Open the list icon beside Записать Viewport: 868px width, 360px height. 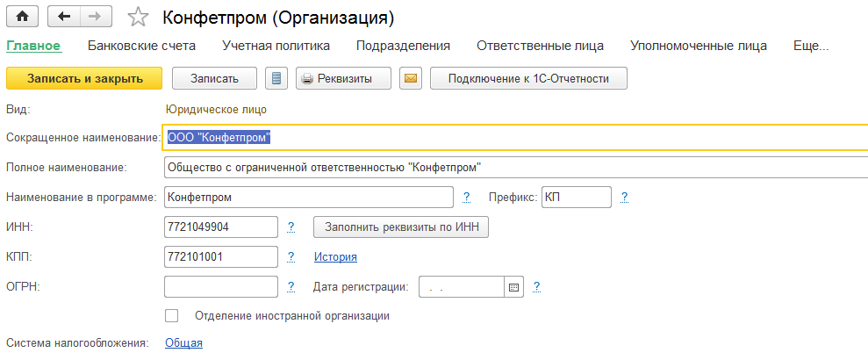point(276,79)
